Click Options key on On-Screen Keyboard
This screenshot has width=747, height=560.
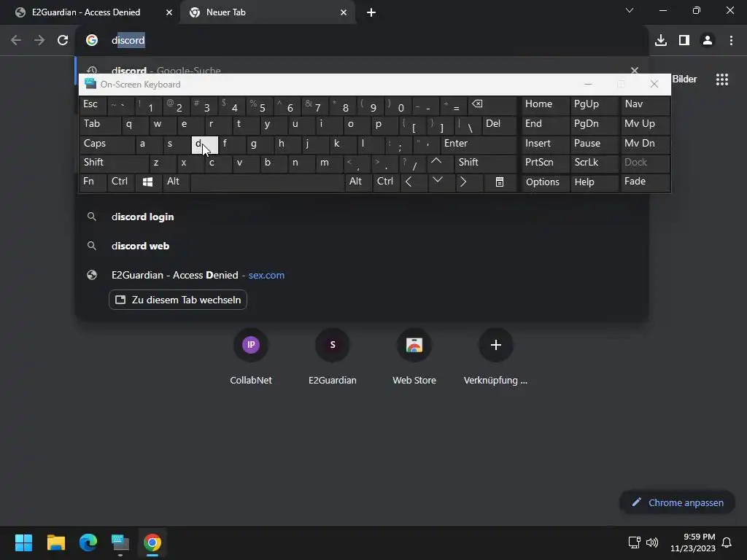point(546,182)
